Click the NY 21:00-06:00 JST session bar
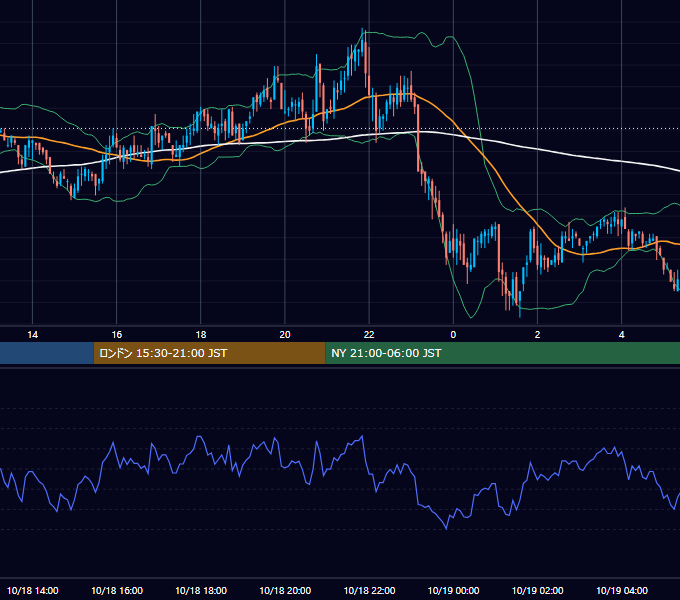 pyautogui.click(x=503, y=353)
